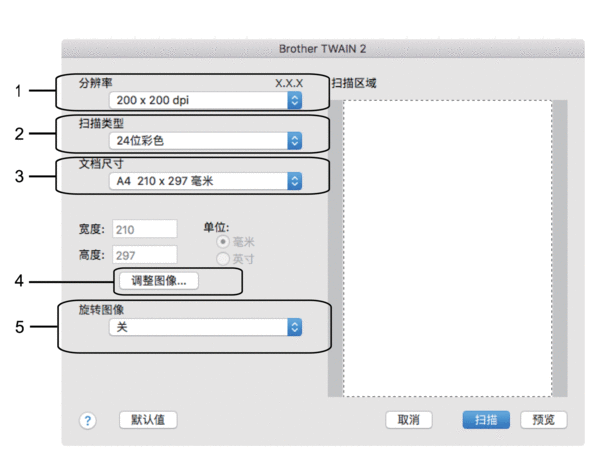This screenshot has width=609, height=461.
Task: Click blue arrows on the 分辨率 dropdown
Action: pyautogui.click(x=294, y=101)
